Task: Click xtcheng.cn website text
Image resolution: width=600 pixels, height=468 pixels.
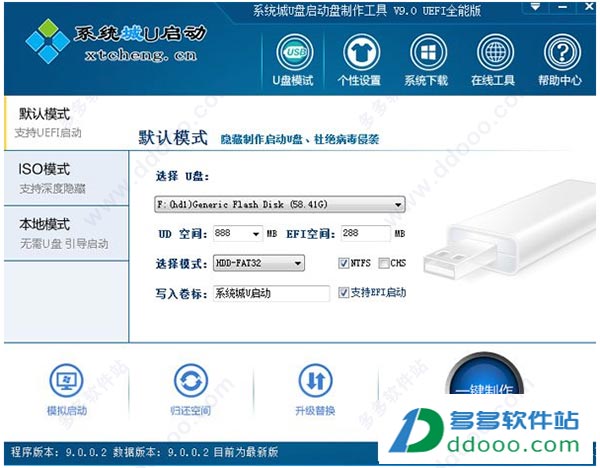Action: tap(140, 55)
